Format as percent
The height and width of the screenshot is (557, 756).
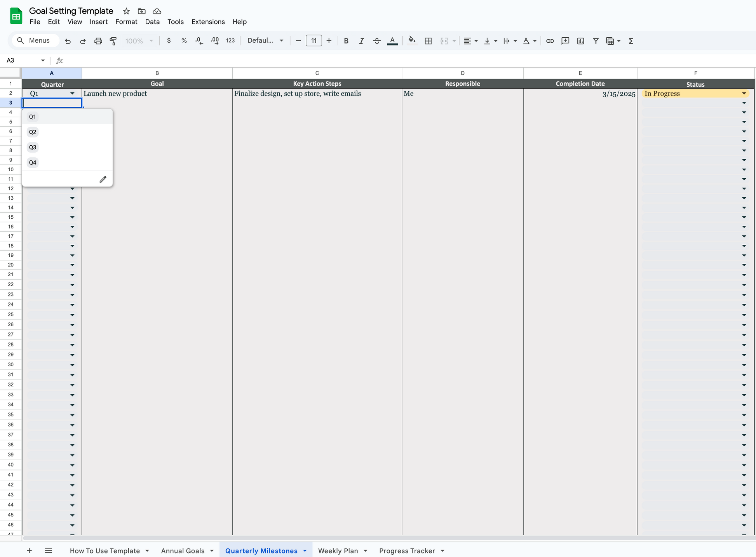click(184, 41)
